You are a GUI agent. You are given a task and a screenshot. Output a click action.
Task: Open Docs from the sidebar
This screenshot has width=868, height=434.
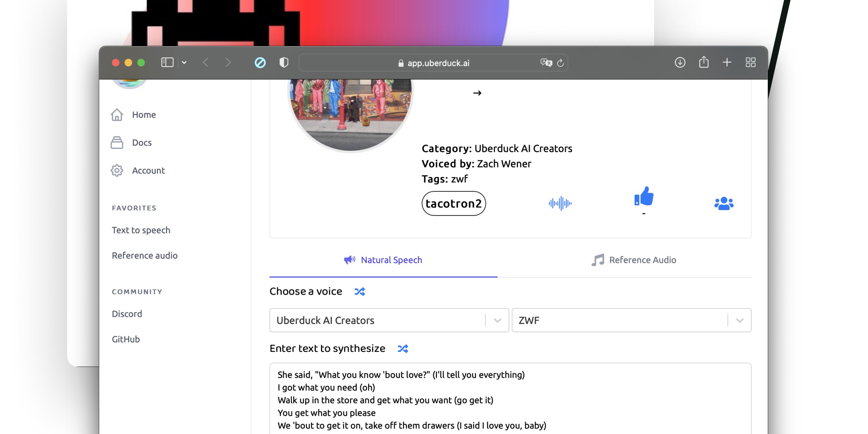click(142, 142)
